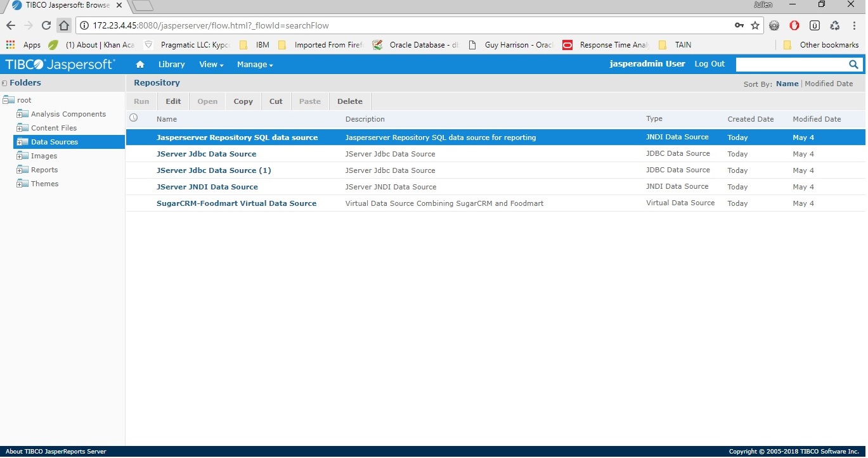Expand the Data Sources folder node

[x=19, y=143]
